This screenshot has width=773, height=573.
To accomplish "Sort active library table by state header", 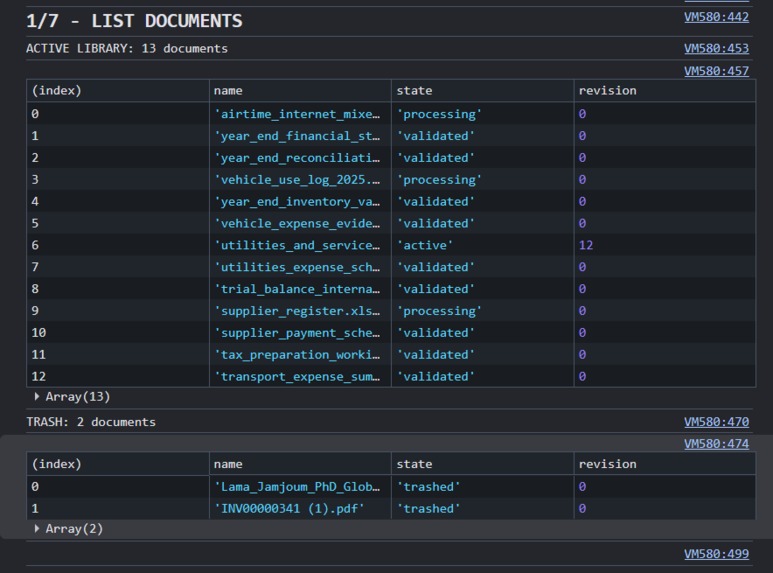I will (x=483, y=91).
